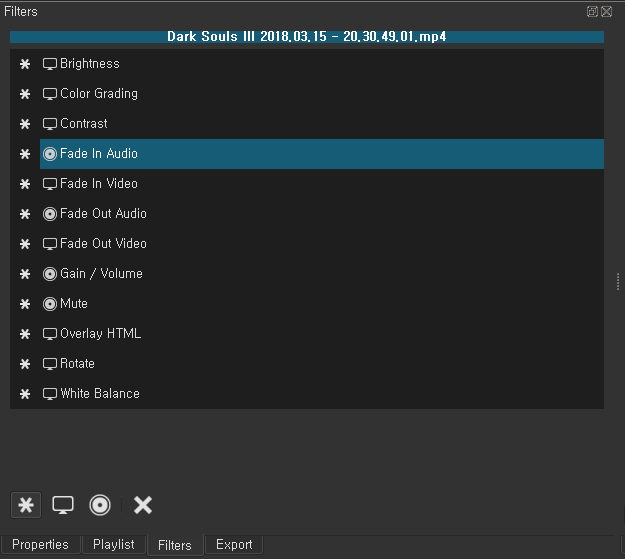Click the clip title Dark Souls III mp4
Viewport: 625px width, 559px height.
click(307, 37)
